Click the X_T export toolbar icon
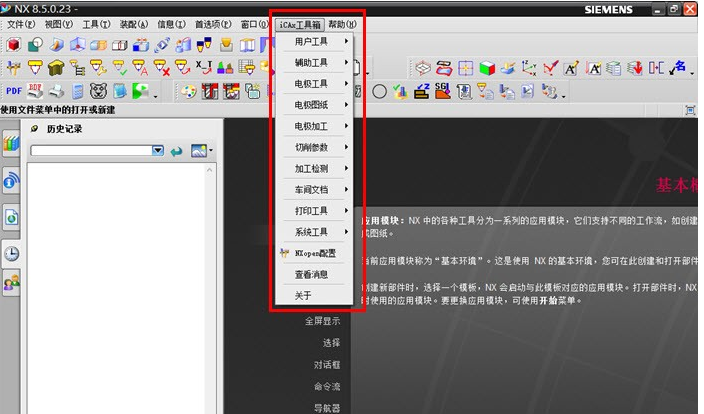Screen dimensions: 704x414 pyautogui.click(x=203, y=68)
